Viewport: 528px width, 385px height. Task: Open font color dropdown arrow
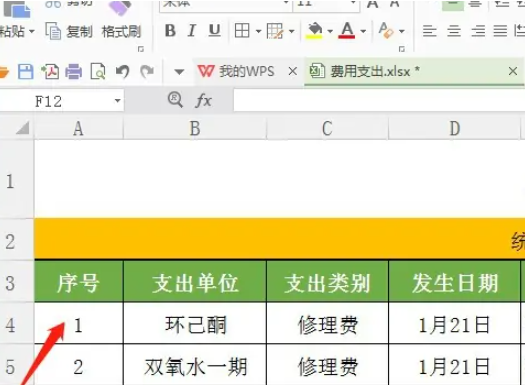tap(363, 31)
